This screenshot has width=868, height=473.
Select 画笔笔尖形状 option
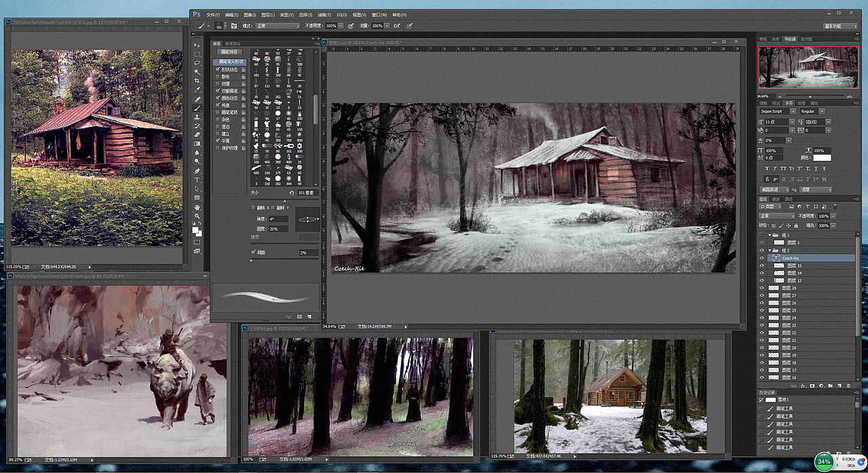click(230, 62)
